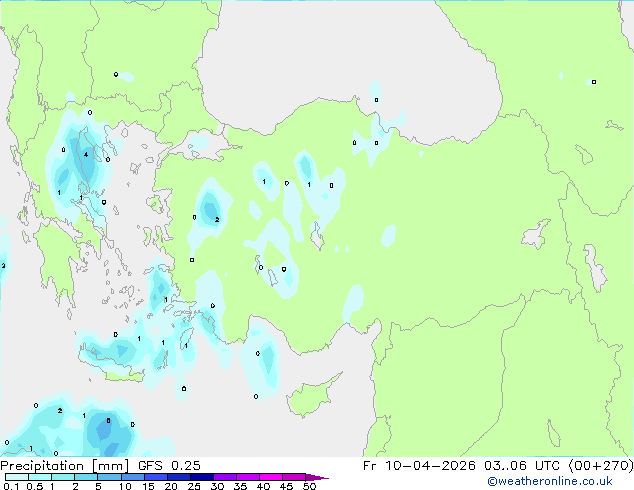Click the '(00+270)' forecast offset text

[x=601, y=466]
